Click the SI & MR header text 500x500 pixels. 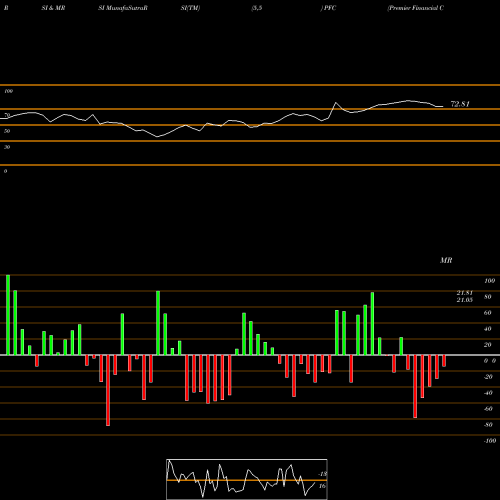[x=53, y=8]
